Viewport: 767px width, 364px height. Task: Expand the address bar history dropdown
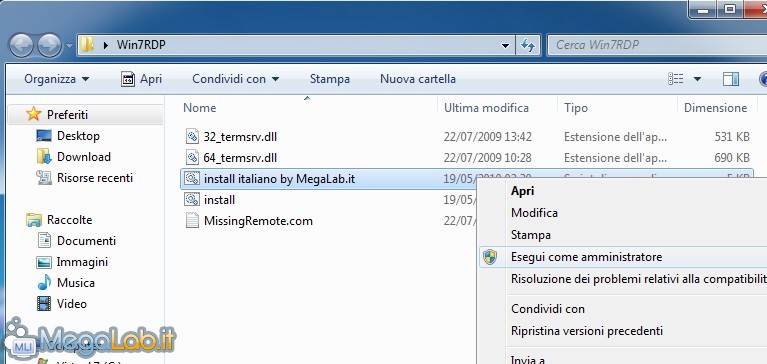[505, 46]
